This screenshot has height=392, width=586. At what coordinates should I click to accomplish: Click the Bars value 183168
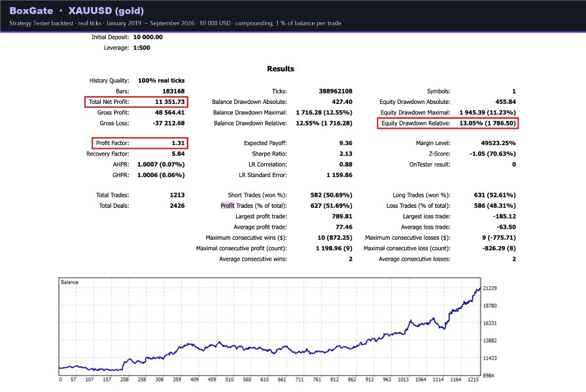[x=173, y=91]
